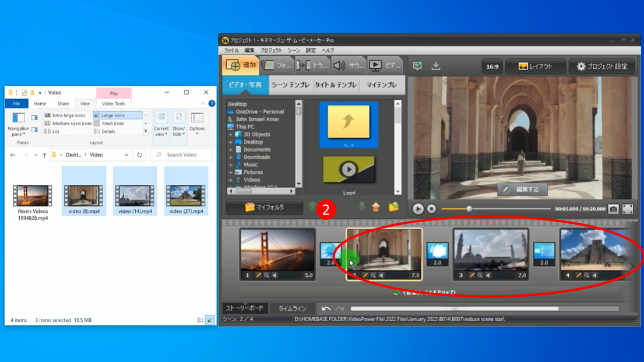644x362 pixels.
Task: Click the download arrow icon in top toolbar
Action: point(435,66)
